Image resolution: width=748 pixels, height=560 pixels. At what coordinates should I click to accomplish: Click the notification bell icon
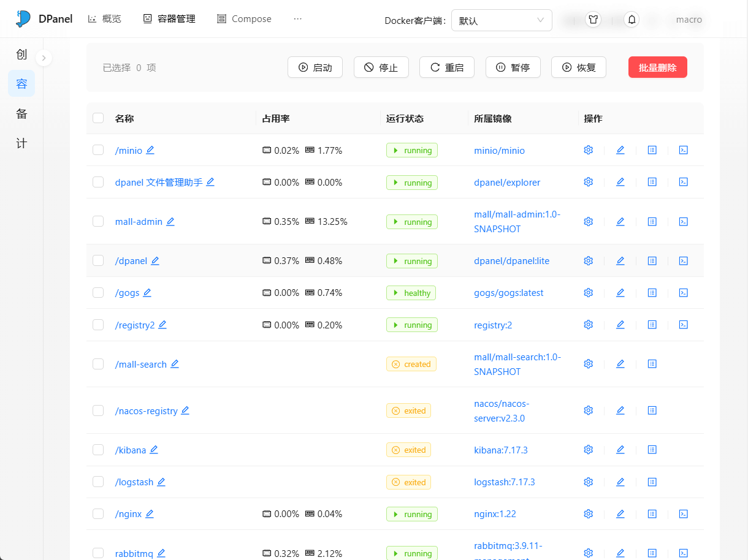pos(632,20)
